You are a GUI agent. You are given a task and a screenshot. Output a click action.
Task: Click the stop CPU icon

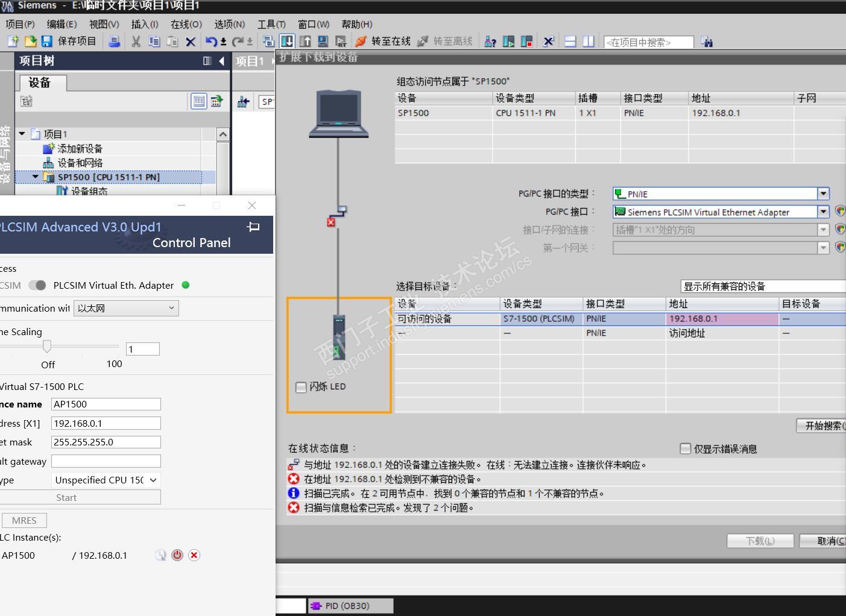pyautogui.click(x=526, y=41)
